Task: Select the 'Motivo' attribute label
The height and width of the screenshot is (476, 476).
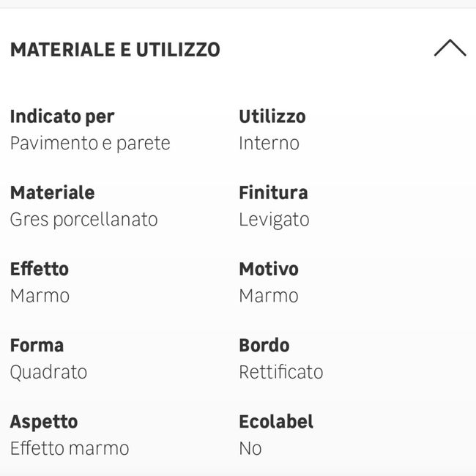Action: (x=269, y=269)
